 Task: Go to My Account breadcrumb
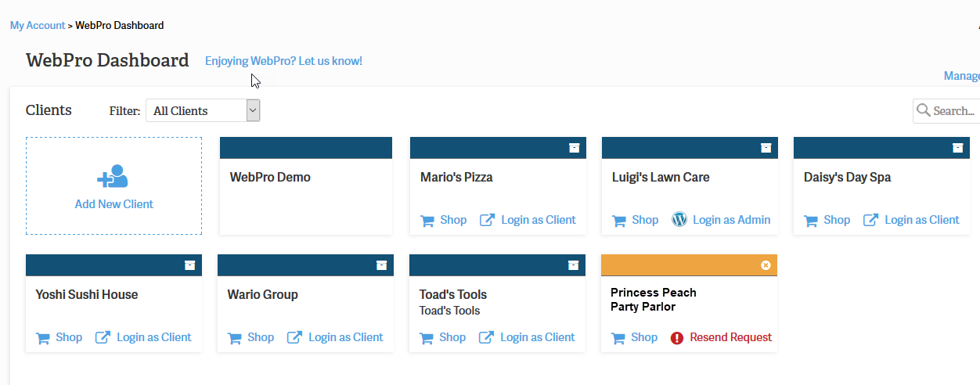point(38,25)
